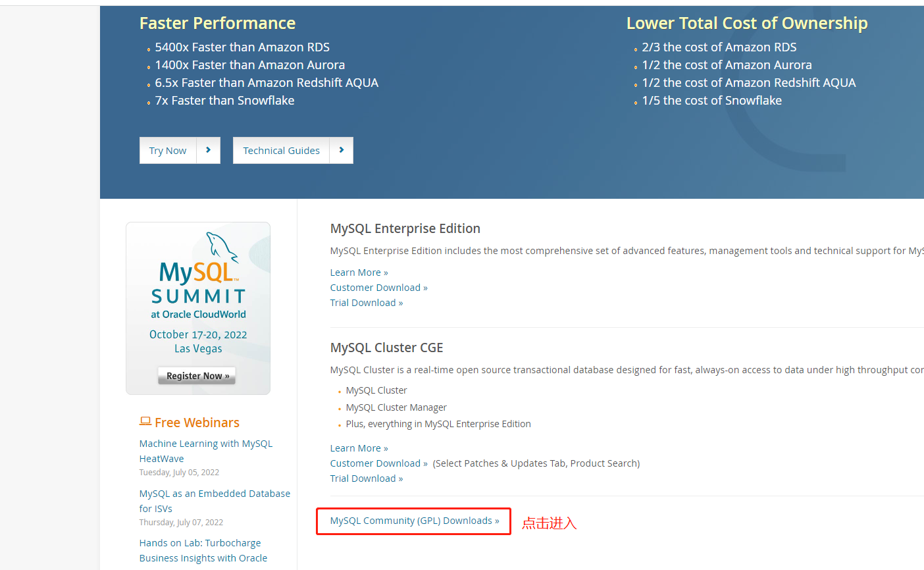The width and height of the screenshot is (924, 570).
Task: Click the MySQL Summit dolphin logo banner
Action: (198, 308)
